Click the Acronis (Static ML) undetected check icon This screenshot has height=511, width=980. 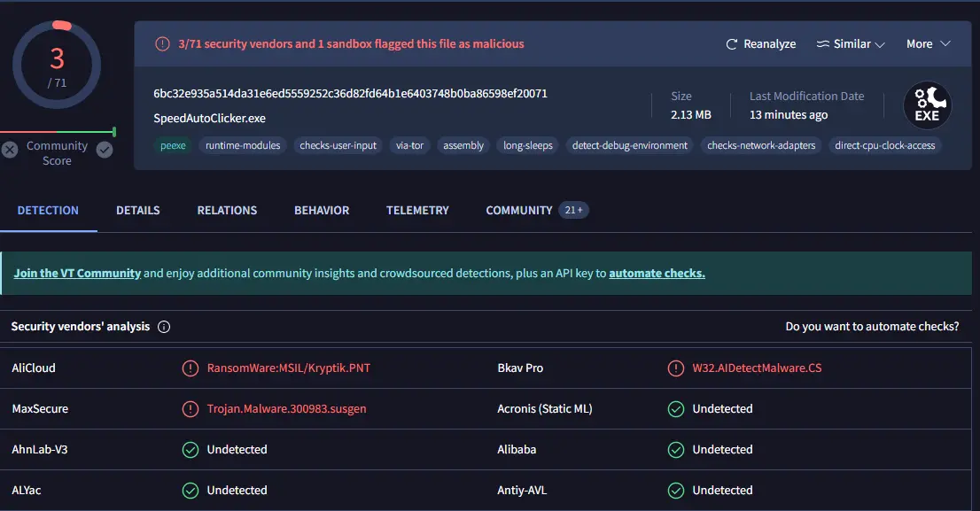pos(675,409)
